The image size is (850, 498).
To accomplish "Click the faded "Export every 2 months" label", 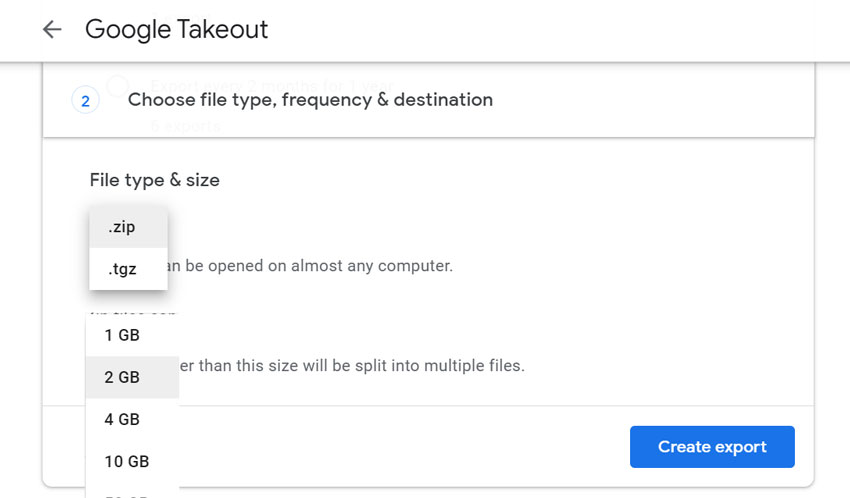I will pos(260,84).
